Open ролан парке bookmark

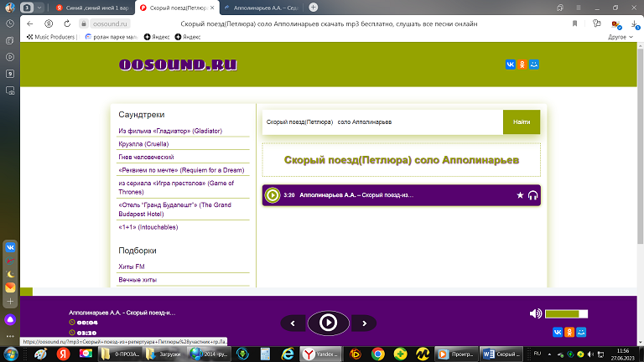pyautogui.click(x=111, y=37)
